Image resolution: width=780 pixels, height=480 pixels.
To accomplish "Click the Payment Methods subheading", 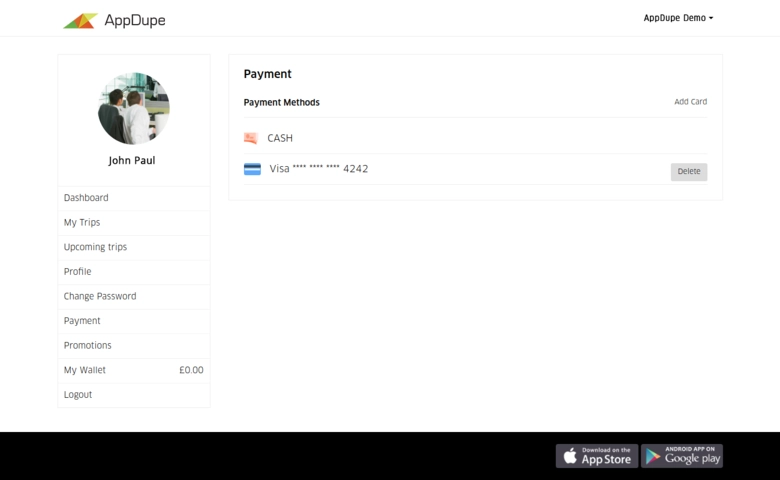I will tap(282, 102).
